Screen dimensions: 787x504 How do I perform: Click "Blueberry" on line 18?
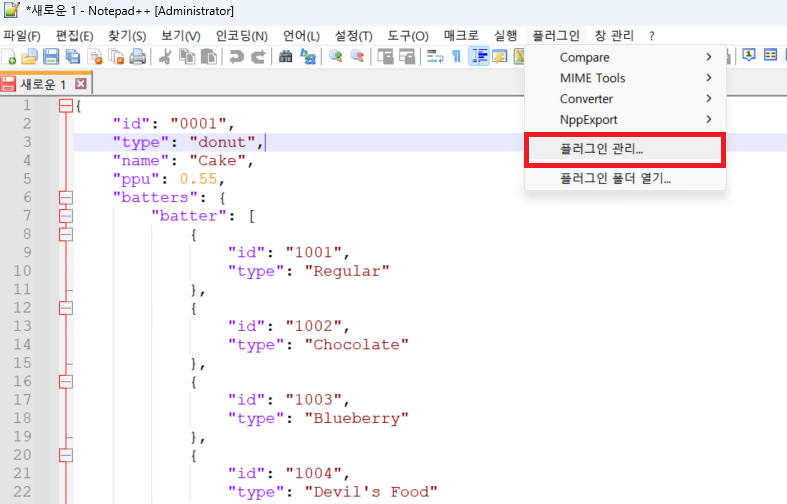point(356,419)
